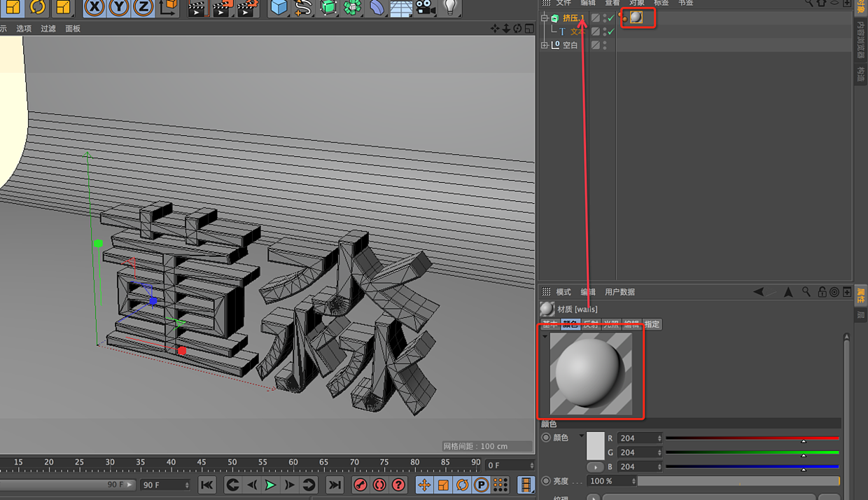Click Render to Picture Viewer icon

(x=223, y=8)
